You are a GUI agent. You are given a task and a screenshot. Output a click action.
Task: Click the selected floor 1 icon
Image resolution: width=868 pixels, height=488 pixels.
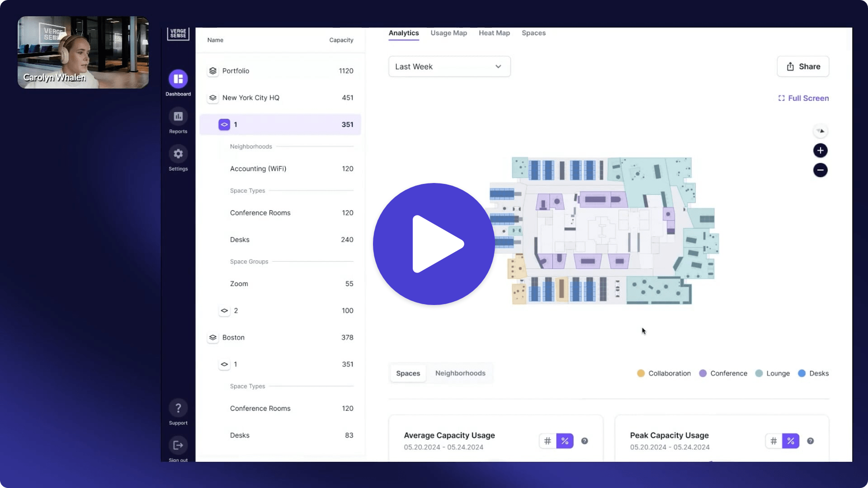[224, 125]
